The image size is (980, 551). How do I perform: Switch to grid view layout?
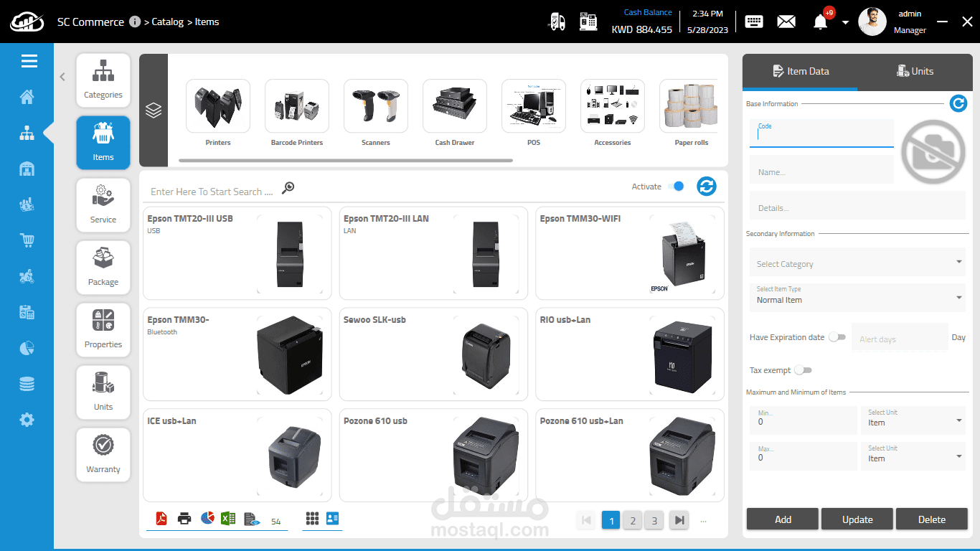click(x=312, y=518)
